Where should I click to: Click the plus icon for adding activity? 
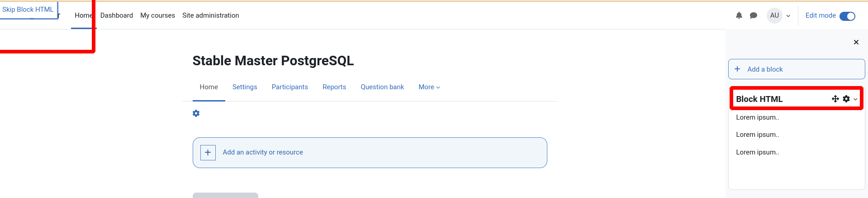click(208, 152)
